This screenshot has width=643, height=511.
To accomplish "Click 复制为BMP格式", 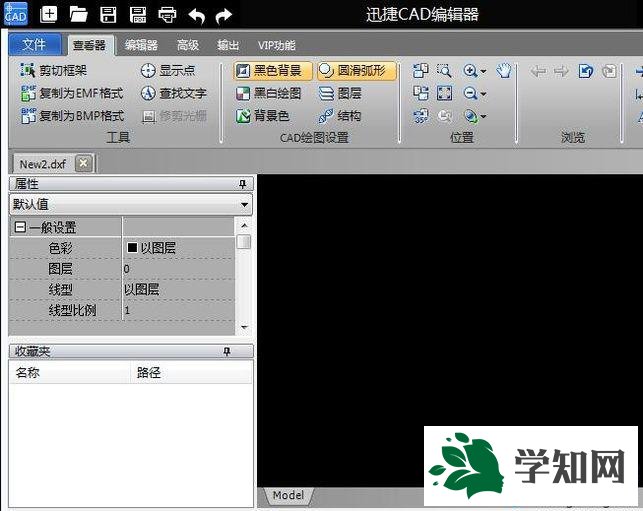I will pos(72,116).
